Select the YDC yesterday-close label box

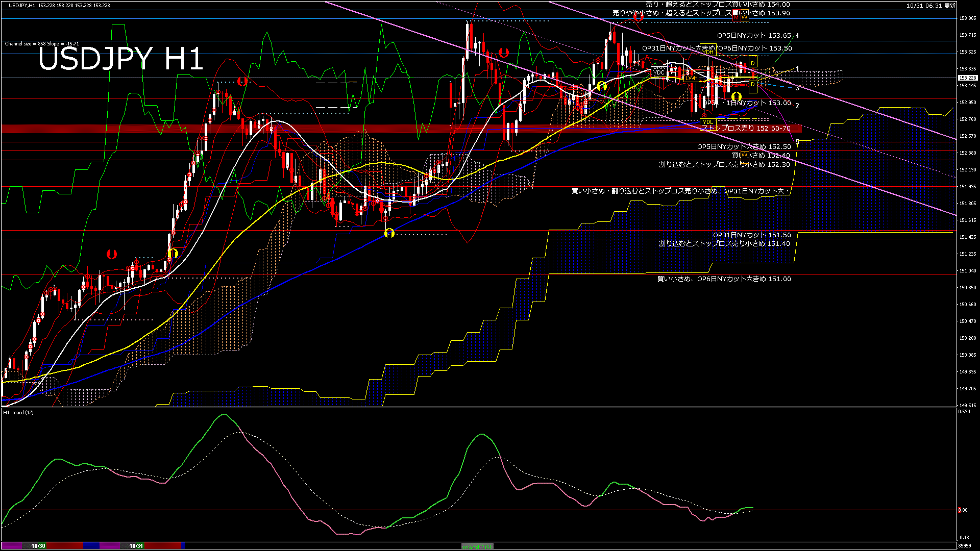[x=659, y=72]
